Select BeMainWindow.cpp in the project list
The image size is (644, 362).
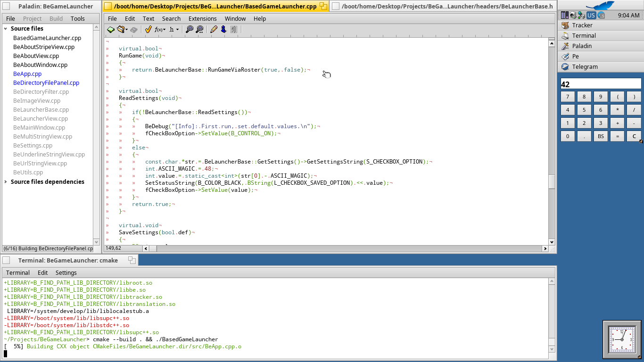(39, 128)
